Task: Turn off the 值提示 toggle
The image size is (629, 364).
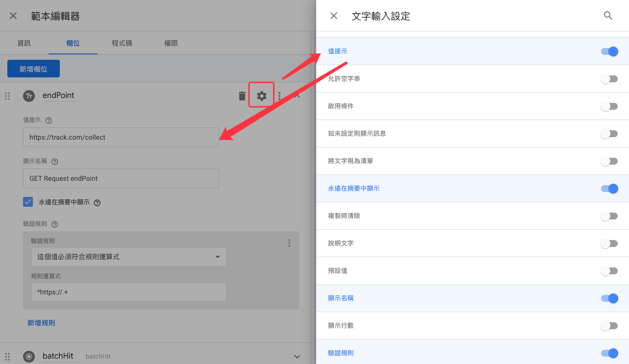Action: point(609,51)
